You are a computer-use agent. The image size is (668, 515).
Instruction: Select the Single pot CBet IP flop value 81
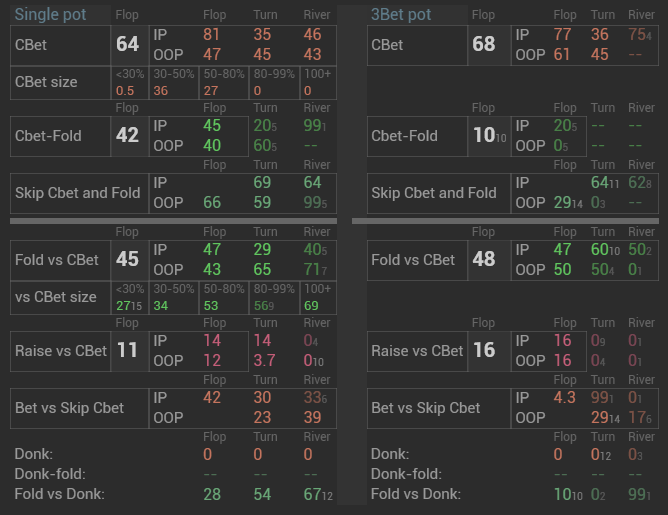[x=212, y=35]
